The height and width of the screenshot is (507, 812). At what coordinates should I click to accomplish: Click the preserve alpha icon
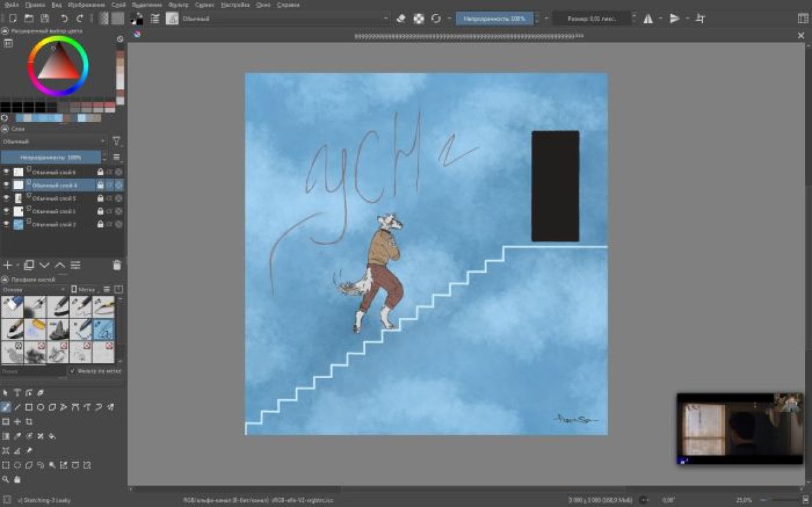point(419,18)
